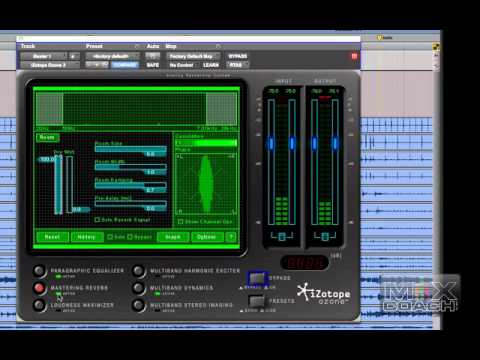The image size is (480, 360).
Task: Open the Ozone Presets switch
Action: [x=257, y=301]
